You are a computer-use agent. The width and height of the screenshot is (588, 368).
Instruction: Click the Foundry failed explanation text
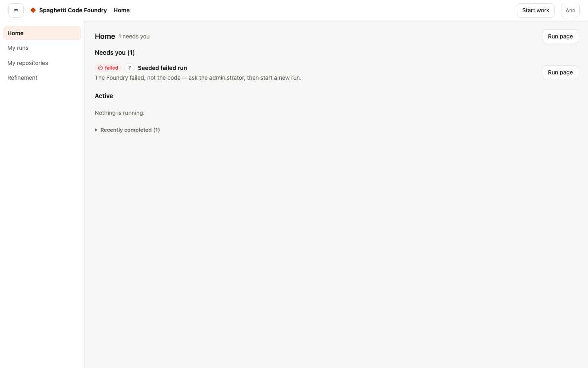click(198, 78)
